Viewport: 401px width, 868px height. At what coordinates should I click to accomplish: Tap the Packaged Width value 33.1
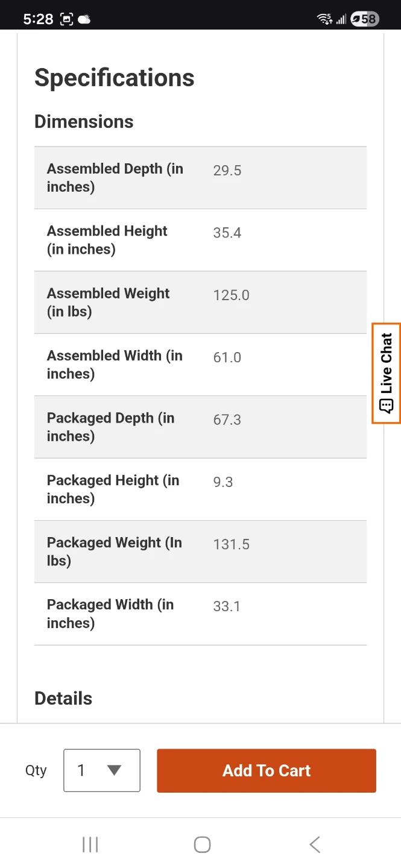click(x=227, y=606)
